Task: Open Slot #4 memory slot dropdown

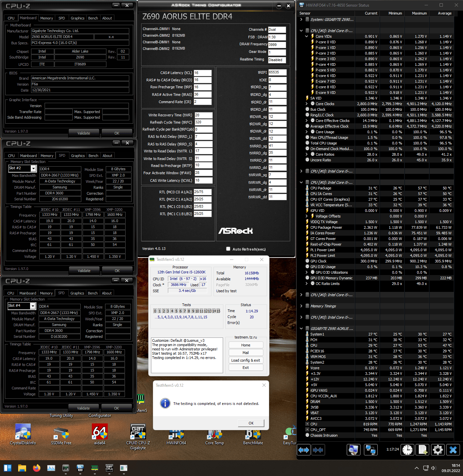Action: [33, 306]
